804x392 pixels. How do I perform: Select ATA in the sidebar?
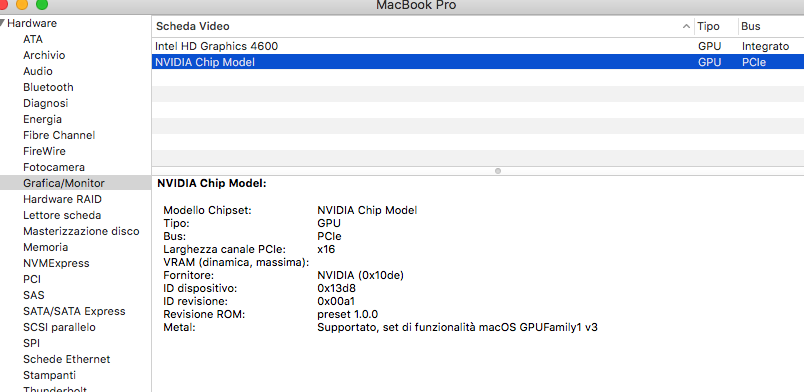tap(33, 39)
